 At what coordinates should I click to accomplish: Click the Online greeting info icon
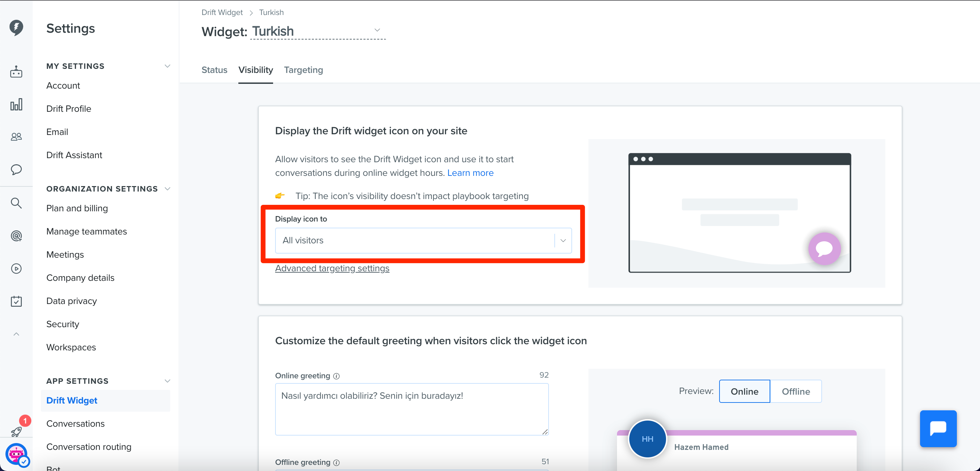coord(336,376)
